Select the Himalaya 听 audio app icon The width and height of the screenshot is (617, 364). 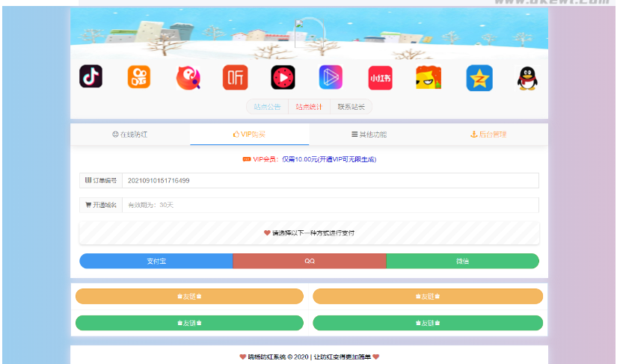236,78
